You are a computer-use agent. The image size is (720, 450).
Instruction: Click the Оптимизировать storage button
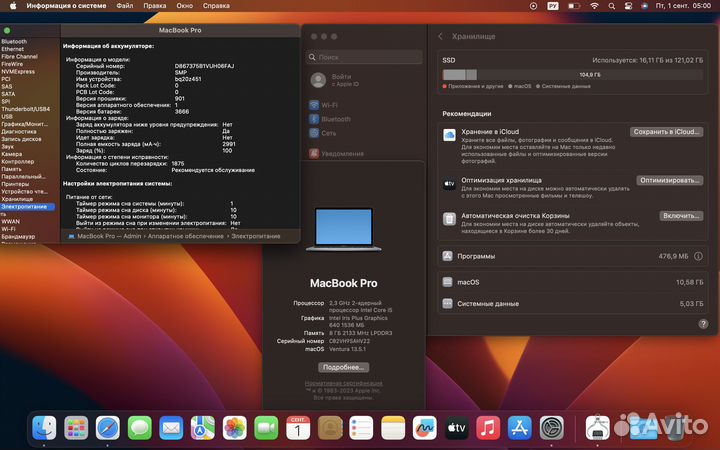click(x=669, y=180)
